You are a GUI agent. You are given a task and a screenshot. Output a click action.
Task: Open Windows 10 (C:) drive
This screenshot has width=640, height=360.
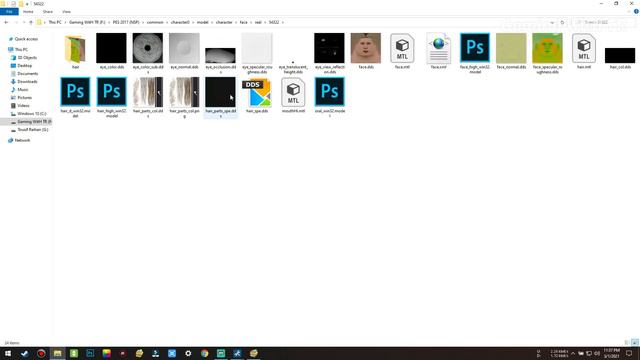(x=31, y=113)
